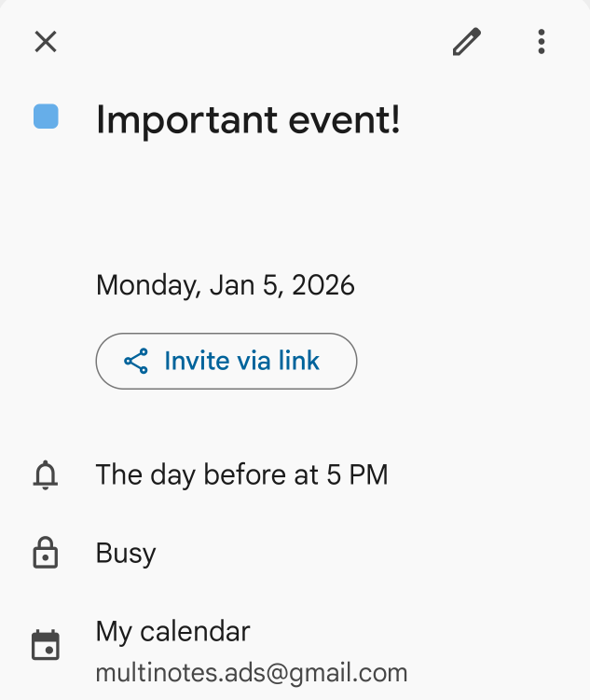Click the lock availability icon
590x700 pixels.
pyautogui.click(x=45, y=554)
